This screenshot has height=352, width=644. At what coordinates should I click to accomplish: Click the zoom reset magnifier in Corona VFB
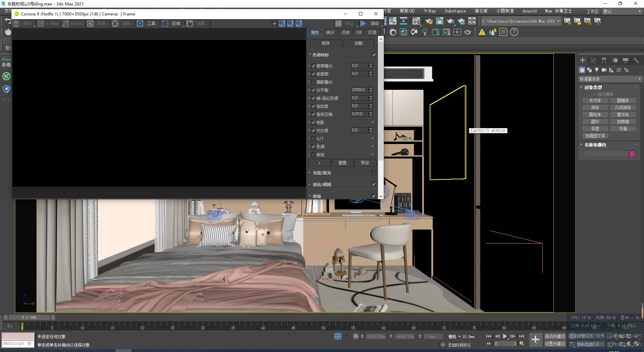coord(299,24)
